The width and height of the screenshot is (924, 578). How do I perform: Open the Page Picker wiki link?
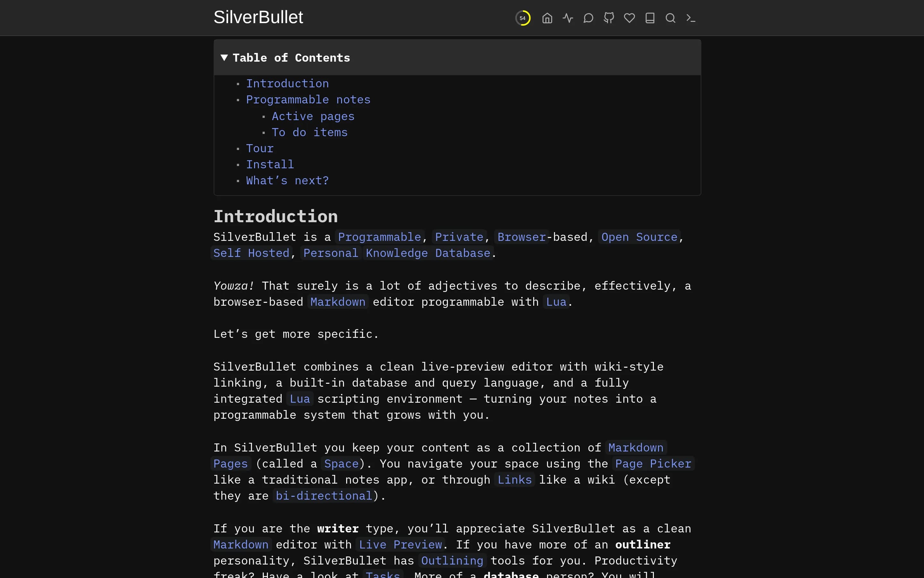[653, 464]
